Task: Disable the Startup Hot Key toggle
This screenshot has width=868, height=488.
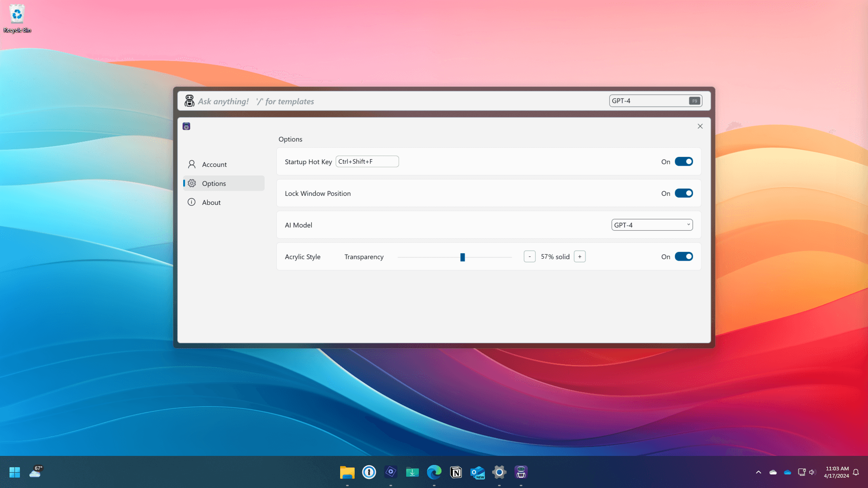Action: [x=683, y=161]
